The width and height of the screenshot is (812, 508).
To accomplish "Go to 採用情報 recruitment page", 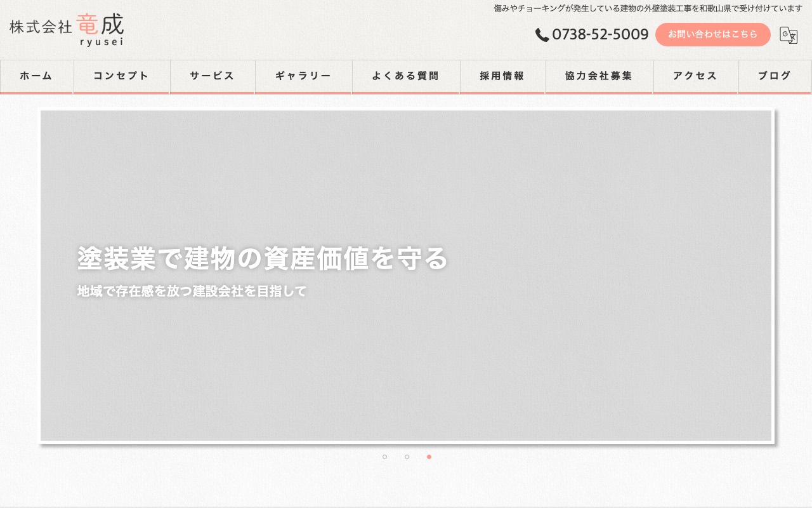I will click(x=502, y=76).
